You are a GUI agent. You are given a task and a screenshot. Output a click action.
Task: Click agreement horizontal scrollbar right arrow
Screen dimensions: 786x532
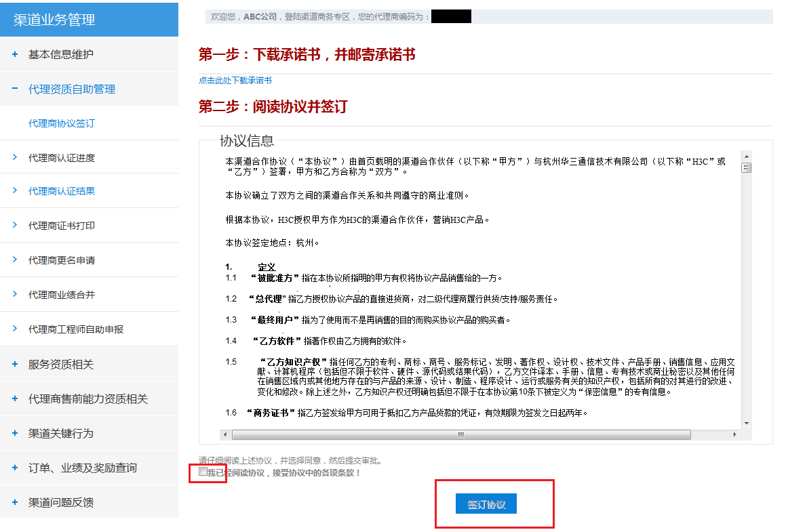point(735,434)
